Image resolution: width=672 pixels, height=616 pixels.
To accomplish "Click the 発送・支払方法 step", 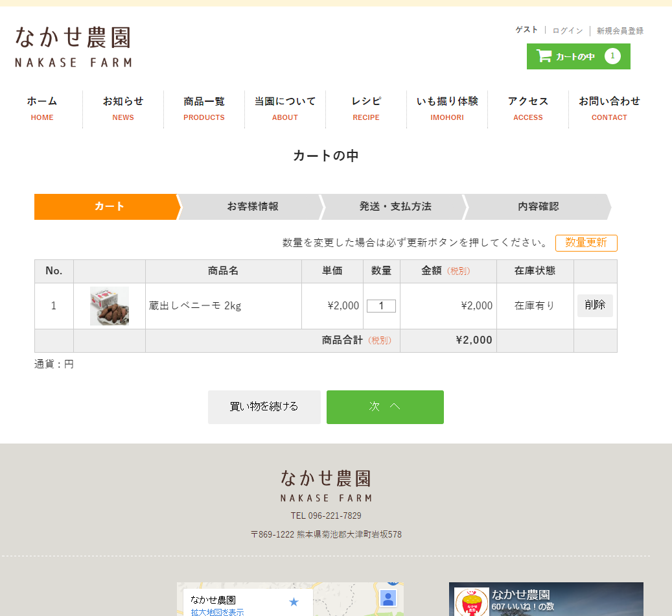I will pyautogui.click(x=395, y=207).
